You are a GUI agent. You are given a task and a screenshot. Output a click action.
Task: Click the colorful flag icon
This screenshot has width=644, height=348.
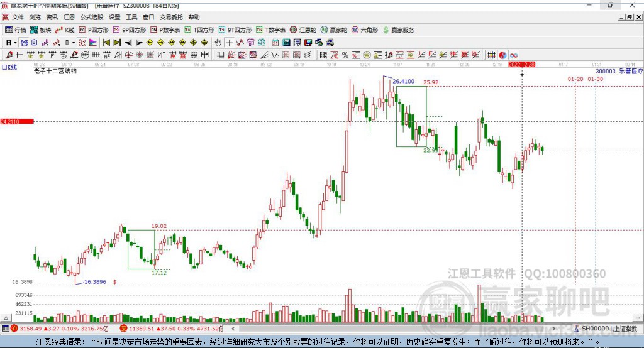point(93,43)
